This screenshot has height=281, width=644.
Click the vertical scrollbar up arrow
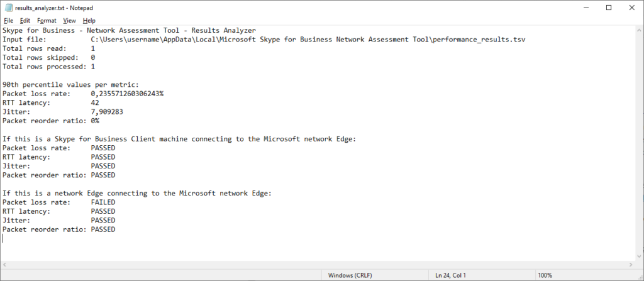pyautogui.click(x=638, y=30)
